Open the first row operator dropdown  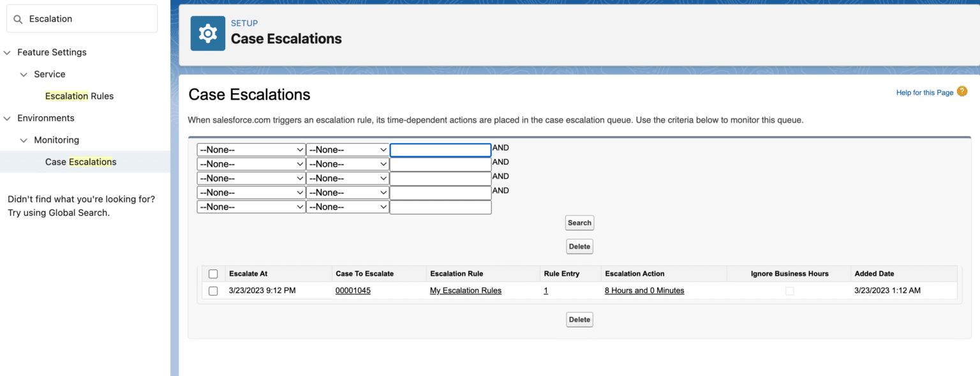(x=347, y=149)
